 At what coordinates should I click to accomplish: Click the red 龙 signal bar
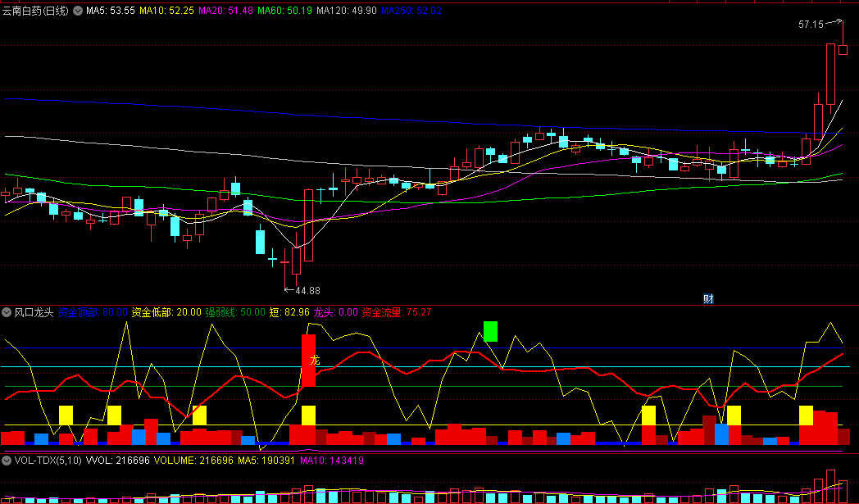click(x=309, y=360)
